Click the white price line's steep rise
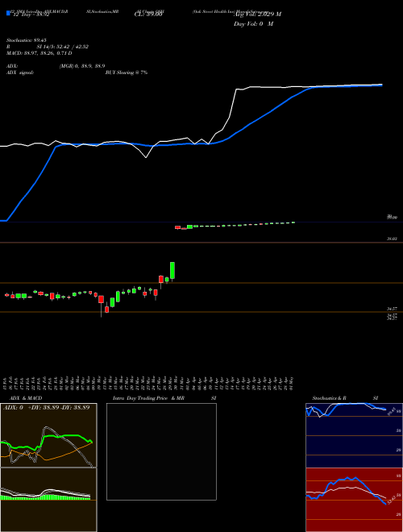 pos(233,105)
